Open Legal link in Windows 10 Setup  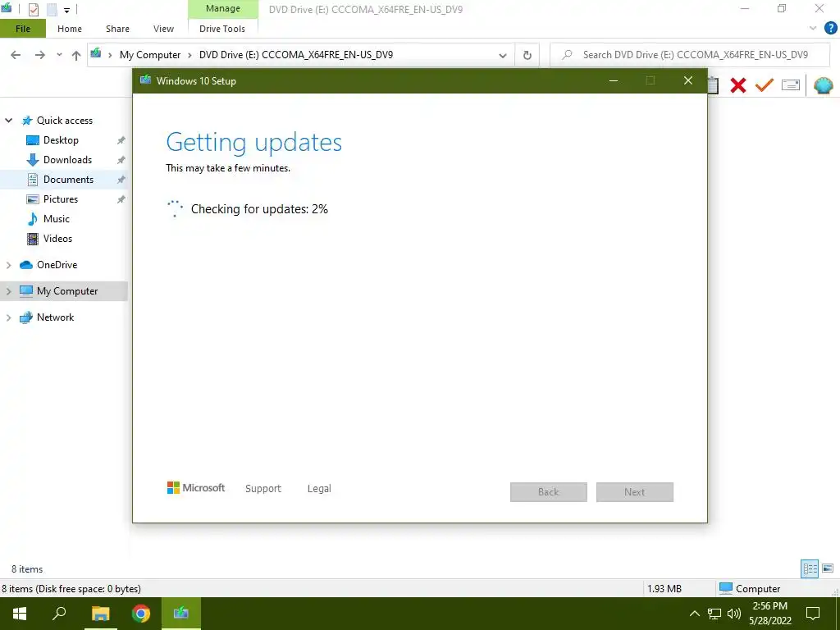click(x=319, y=489)
